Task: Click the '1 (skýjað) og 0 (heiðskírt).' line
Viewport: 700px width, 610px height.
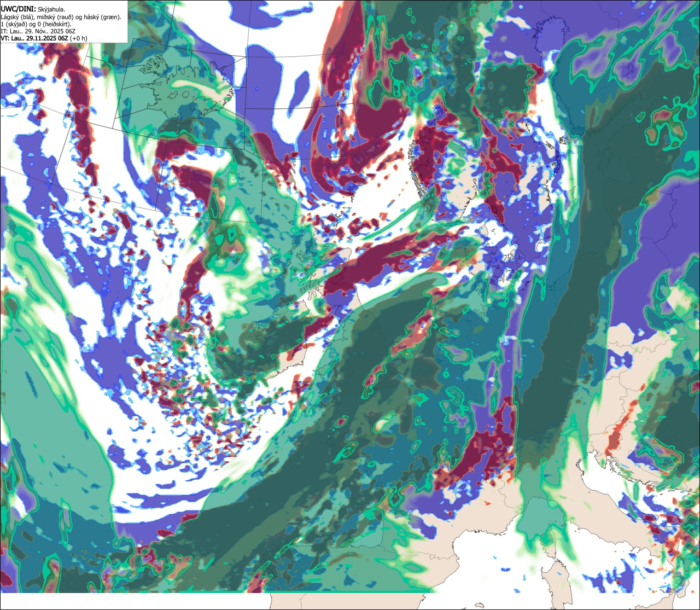Action: [36, 24]
